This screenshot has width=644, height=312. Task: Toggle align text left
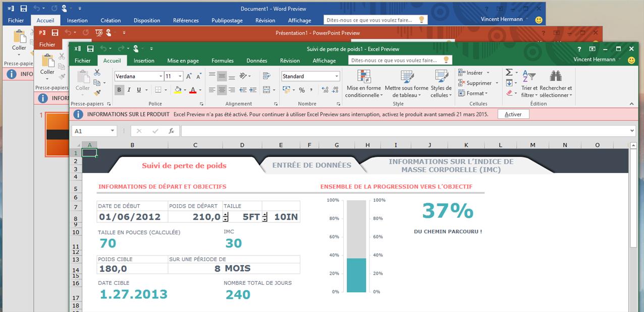click(212, 90)
